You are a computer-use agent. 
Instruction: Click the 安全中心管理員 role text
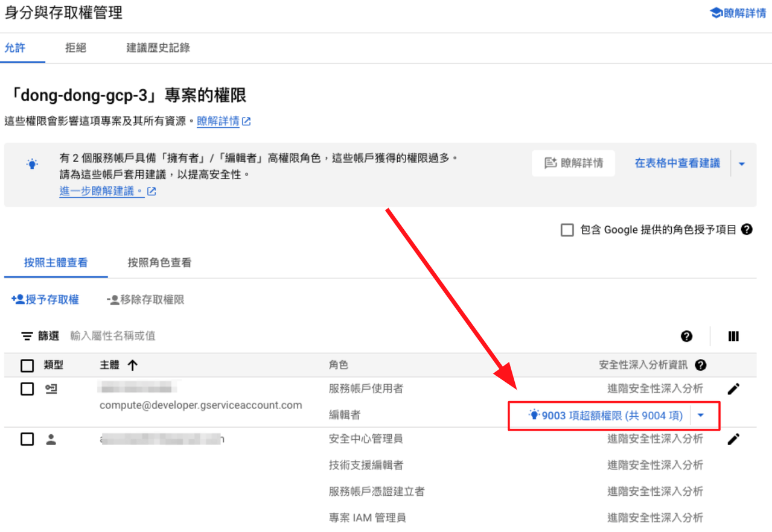pyautogui.click(x=366, y=439)
